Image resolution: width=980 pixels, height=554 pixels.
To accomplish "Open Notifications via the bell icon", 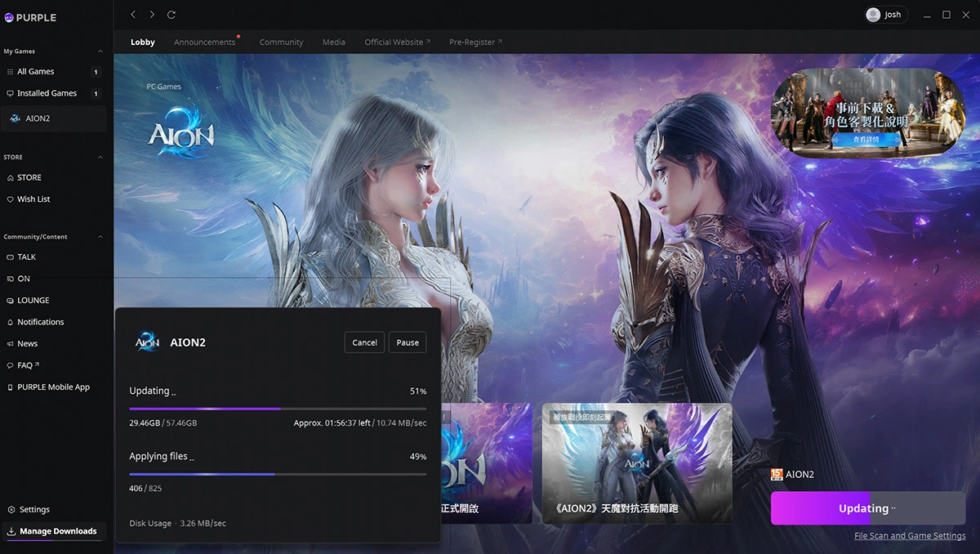I will tap(9, 321).
